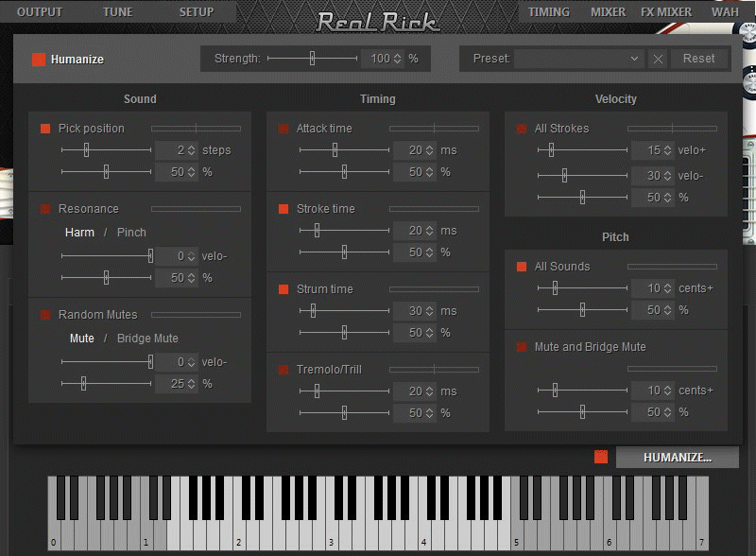The width and height of the screenshot is (756, 556).
Task: Toggle Attack time humanization
Action: (283, 129)
